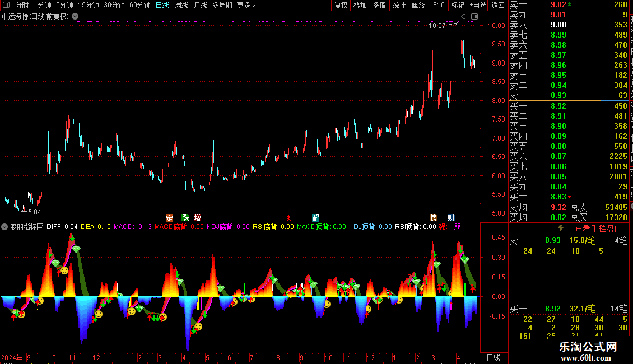Click the 复权 button
633x364 pixels.
coord(341,5)
